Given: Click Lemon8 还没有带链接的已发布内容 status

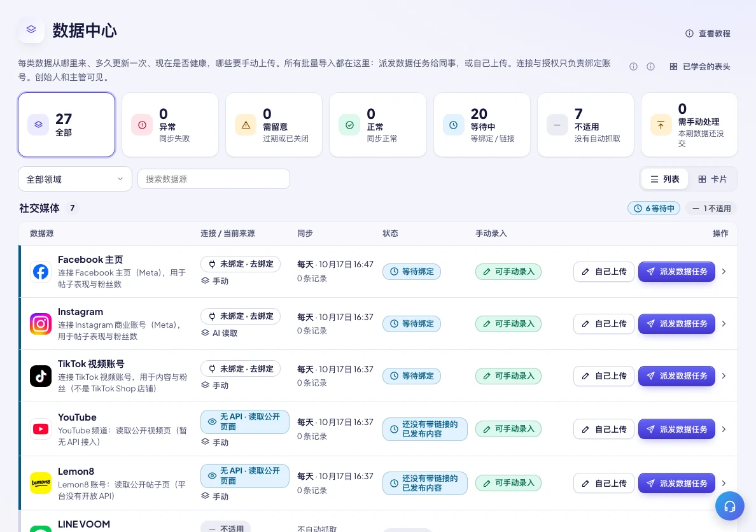Looking at the screenshot, I should [x=424, y=483].
